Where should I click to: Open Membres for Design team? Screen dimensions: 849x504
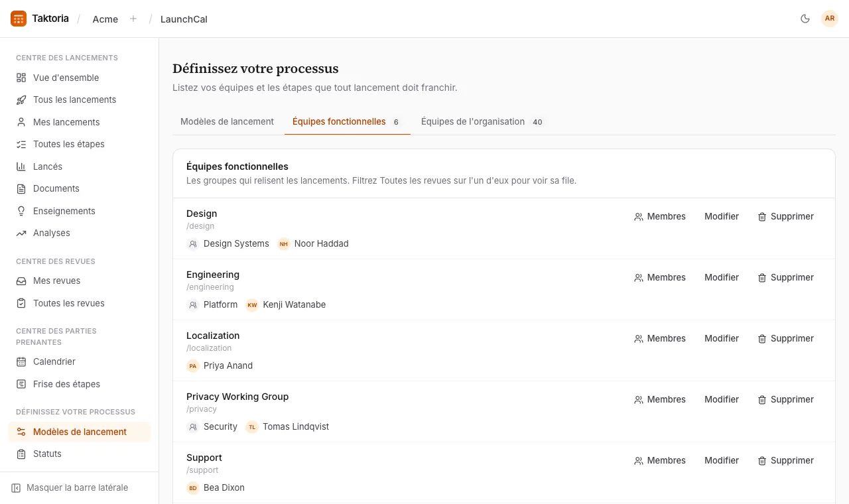pyautogui.click(x=660, y=216)
